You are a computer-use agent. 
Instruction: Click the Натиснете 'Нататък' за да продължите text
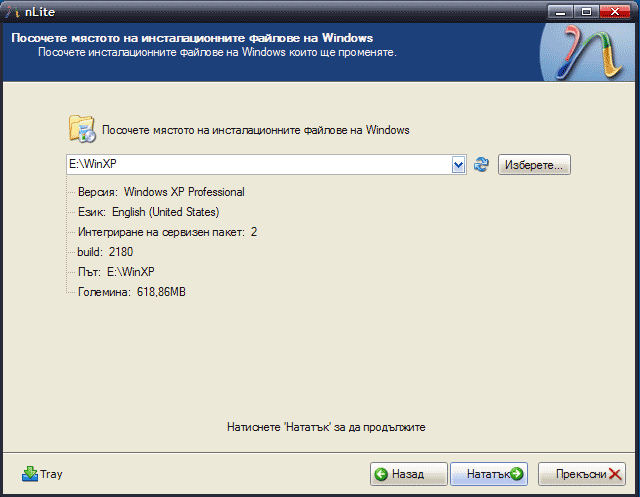pos(326,427)
